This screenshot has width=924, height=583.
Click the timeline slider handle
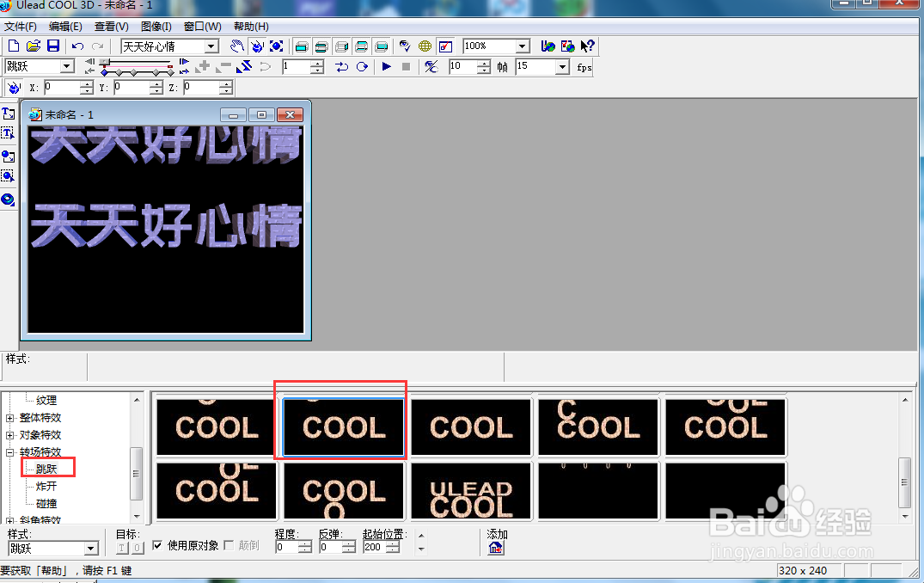104,62
